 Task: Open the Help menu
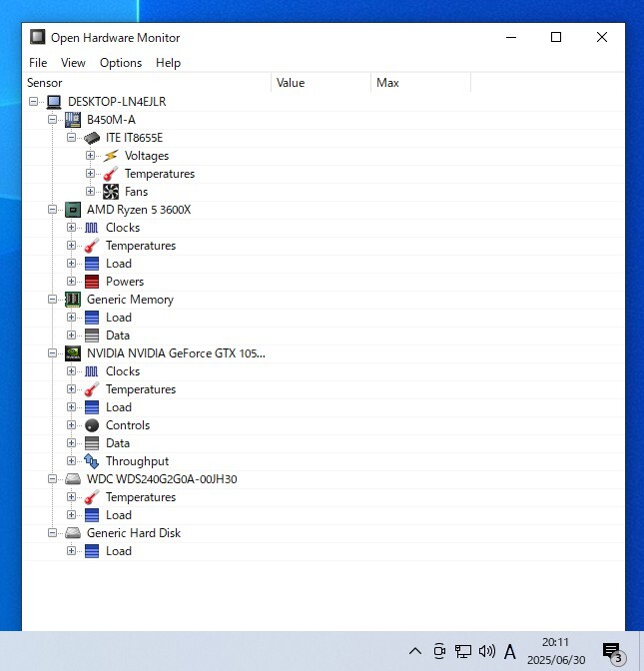point(168,63)
